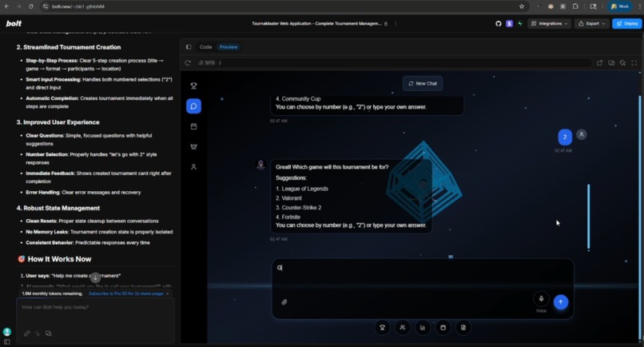
Task: Click the calendar quick-action button below chat
Action: pos(443,328)
